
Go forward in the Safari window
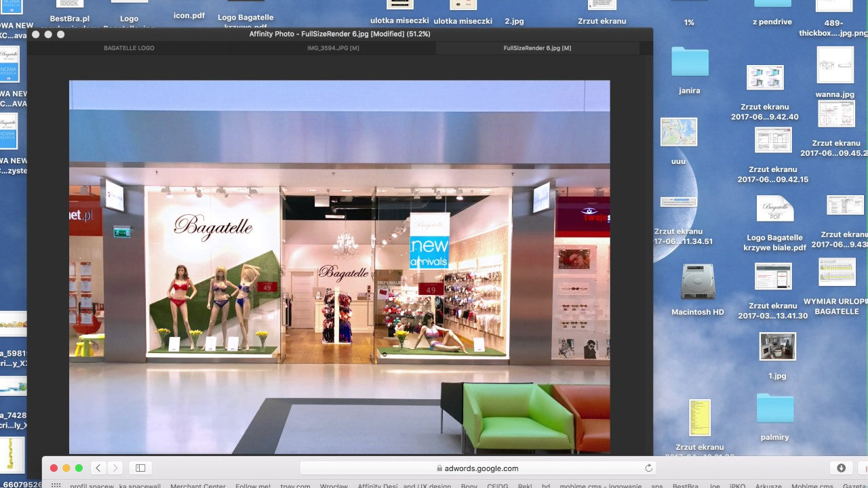click(x=115, y=468)
